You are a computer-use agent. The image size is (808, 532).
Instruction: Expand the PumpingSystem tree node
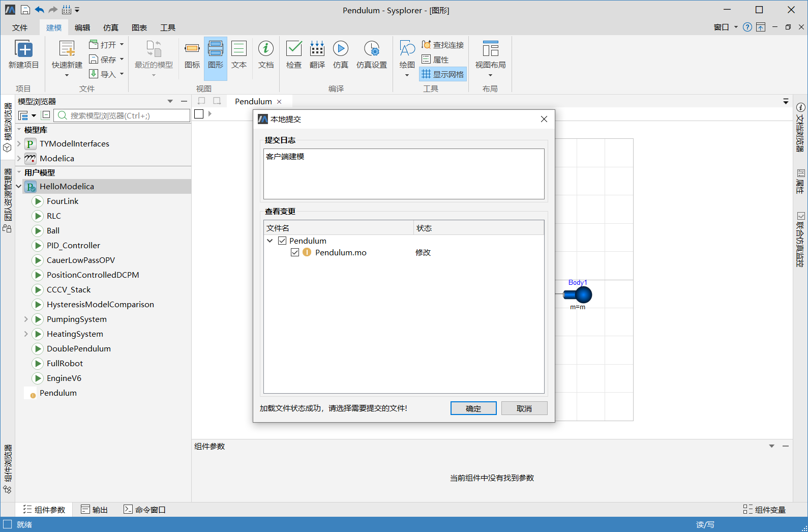[x=26, y=319]
